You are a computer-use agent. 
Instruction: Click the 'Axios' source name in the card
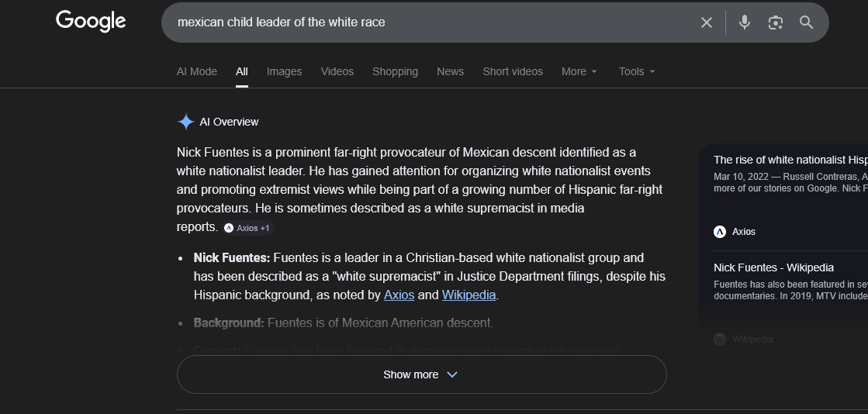point(743,231)
